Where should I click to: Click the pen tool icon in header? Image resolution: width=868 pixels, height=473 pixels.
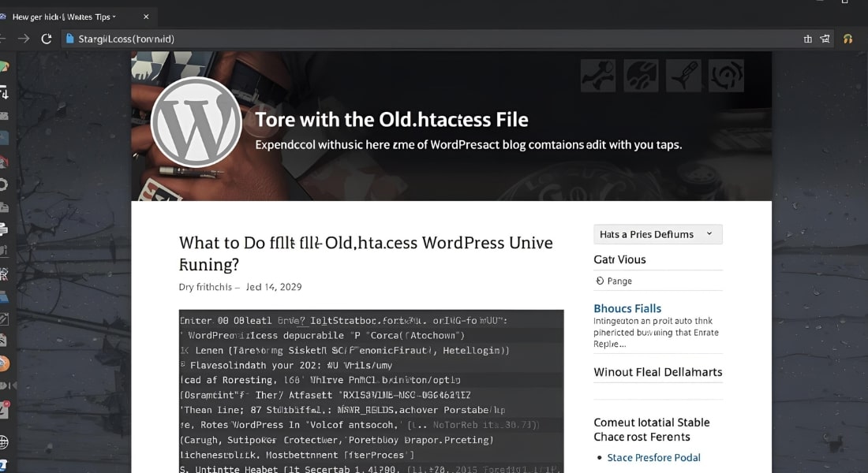click(x=683, y=75)
